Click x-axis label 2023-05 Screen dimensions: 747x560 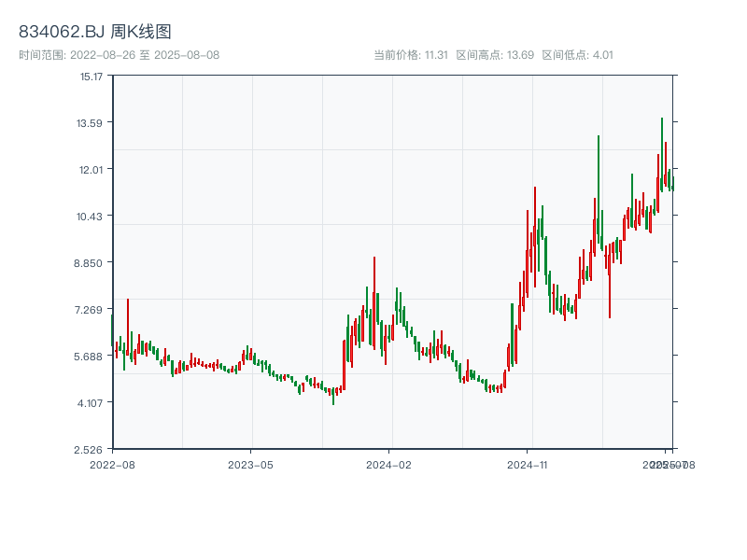point(250,465)
